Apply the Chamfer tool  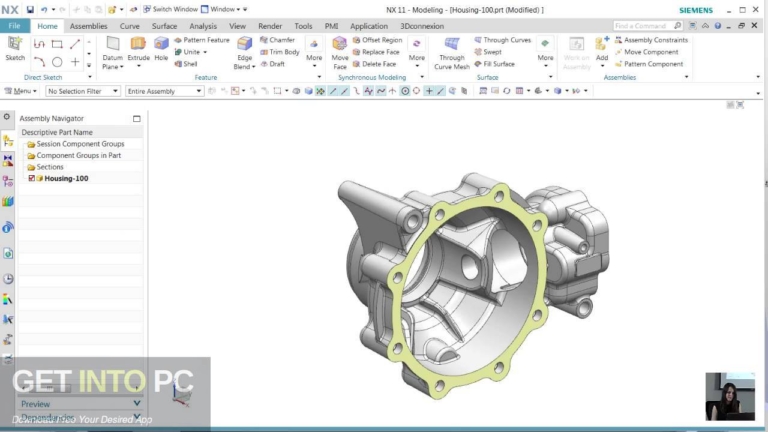[x=277, y=40]
